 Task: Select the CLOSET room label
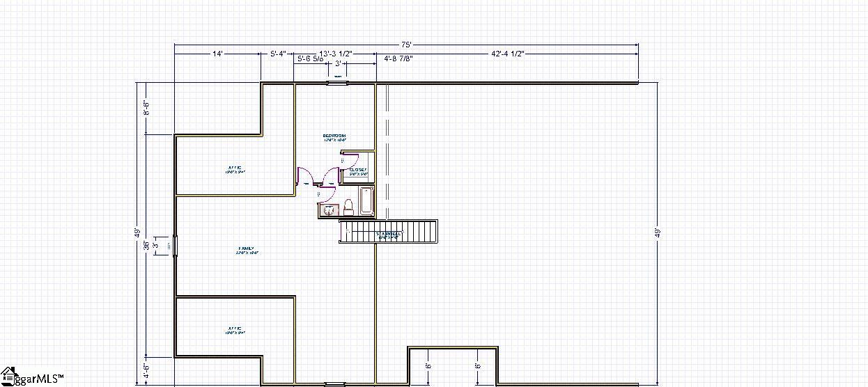(x=358, y=171)
